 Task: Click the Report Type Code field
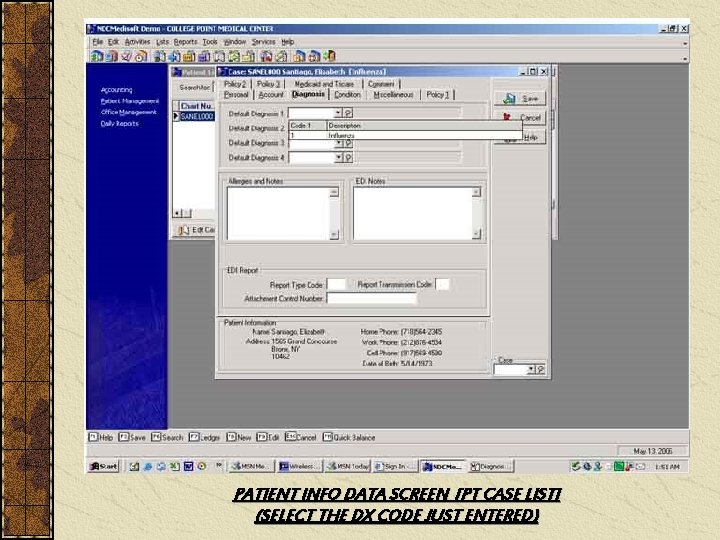pos(336,284)
